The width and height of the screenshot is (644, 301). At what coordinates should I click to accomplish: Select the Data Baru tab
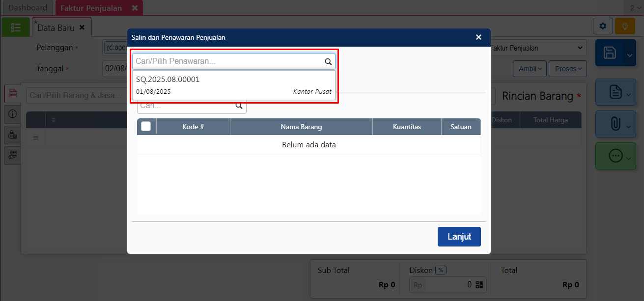[56, 28]
